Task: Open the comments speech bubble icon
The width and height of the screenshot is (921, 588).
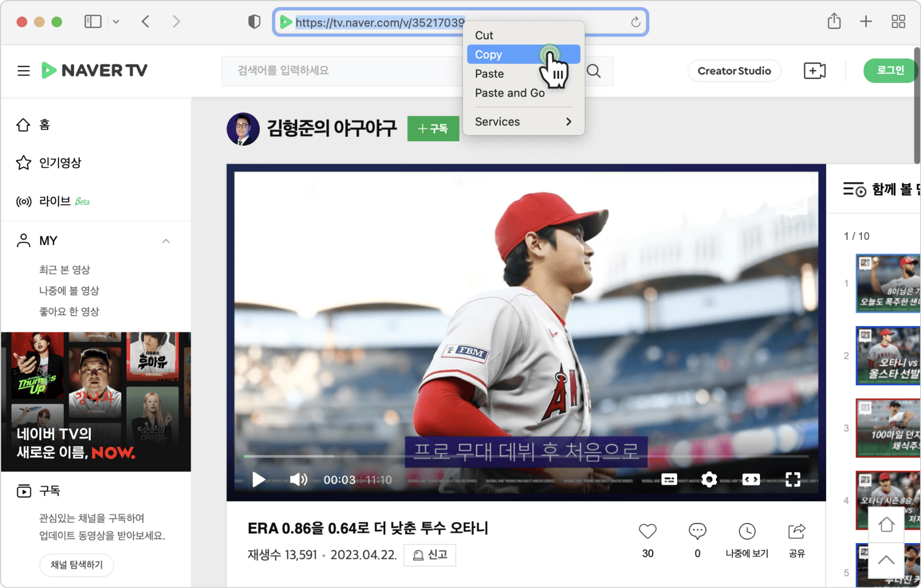Action: 697,531
